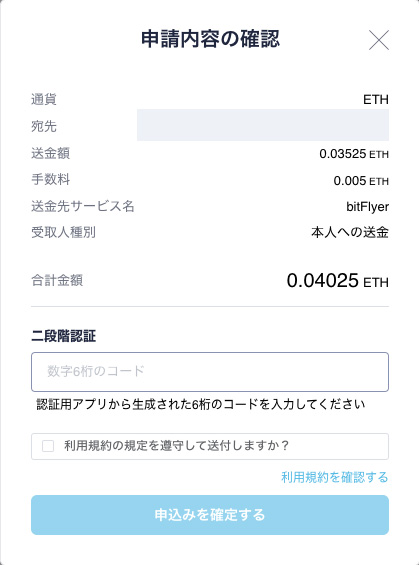Click the 手数料 field label
Screen dimensions: 419x565
[x=50, y=179]
